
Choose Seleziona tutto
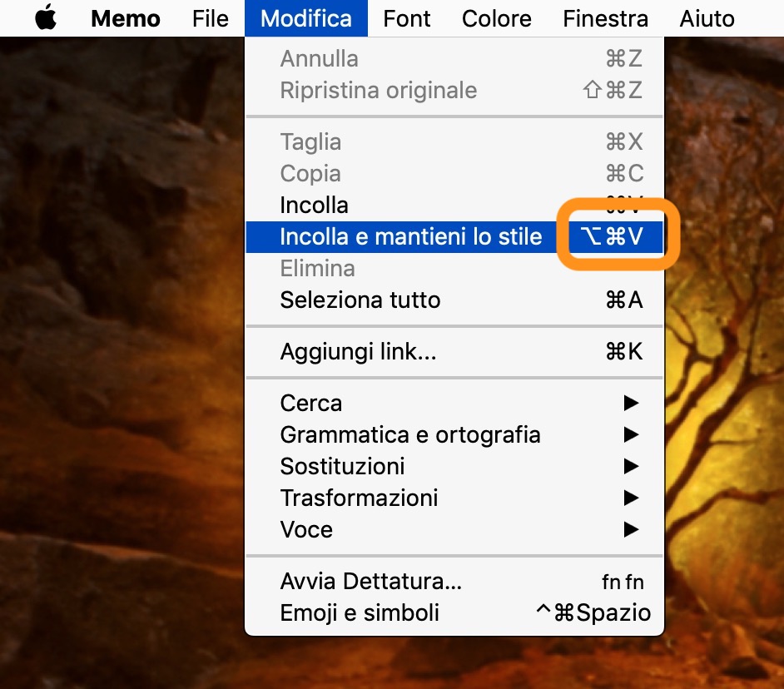click(x=360, y=300)
